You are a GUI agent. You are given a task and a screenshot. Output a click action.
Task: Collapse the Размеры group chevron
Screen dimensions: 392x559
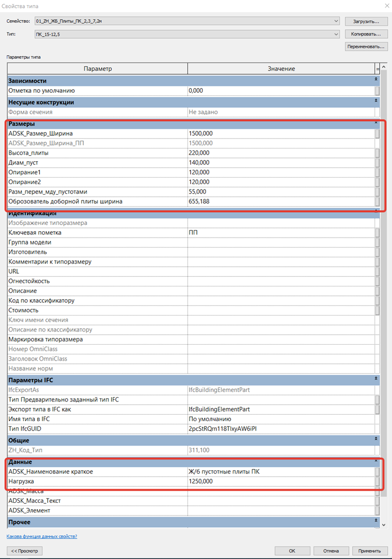tap(376, 123)
